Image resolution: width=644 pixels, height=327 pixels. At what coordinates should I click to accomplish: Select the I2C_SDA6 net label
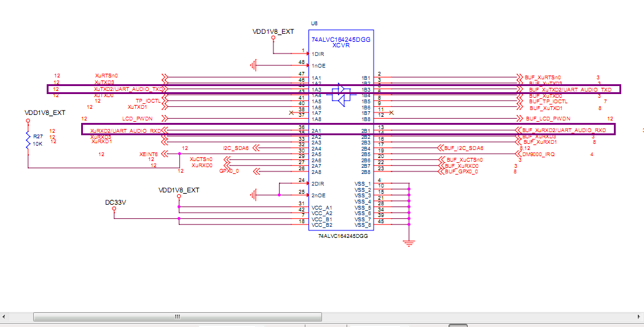(x=236, y=148)
